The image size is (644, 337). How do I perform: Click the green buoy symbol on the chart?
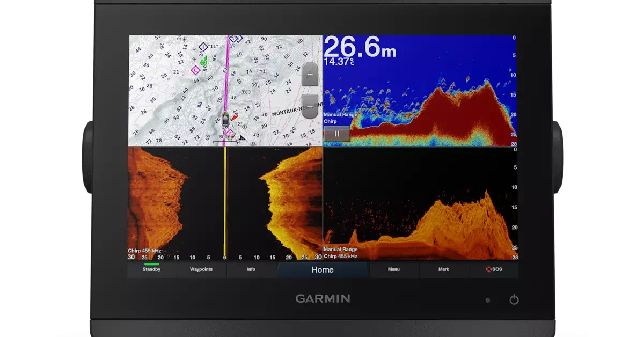(x=203, y=61)
